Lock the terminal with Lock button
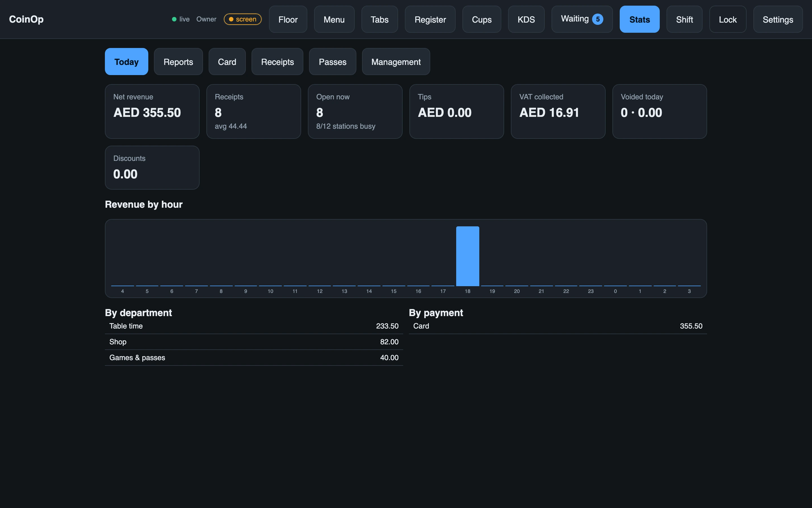 tap(728, 19)
